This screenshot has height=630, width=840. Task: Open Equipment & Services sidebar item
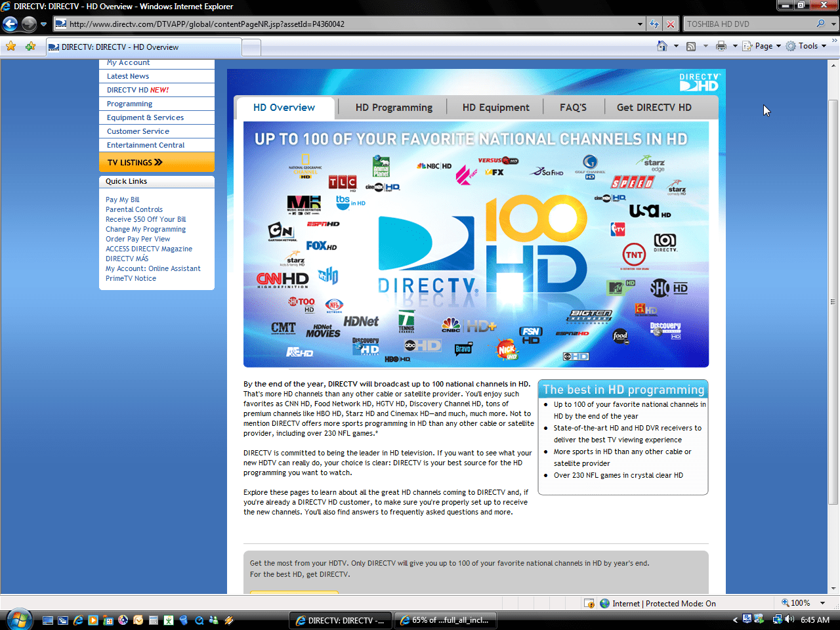(x=157, y=117)
